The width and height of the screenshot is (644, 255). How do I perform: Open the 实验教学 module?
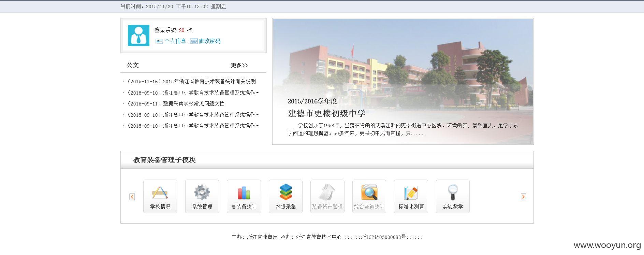pyautogui.click(x=453, y=197)
